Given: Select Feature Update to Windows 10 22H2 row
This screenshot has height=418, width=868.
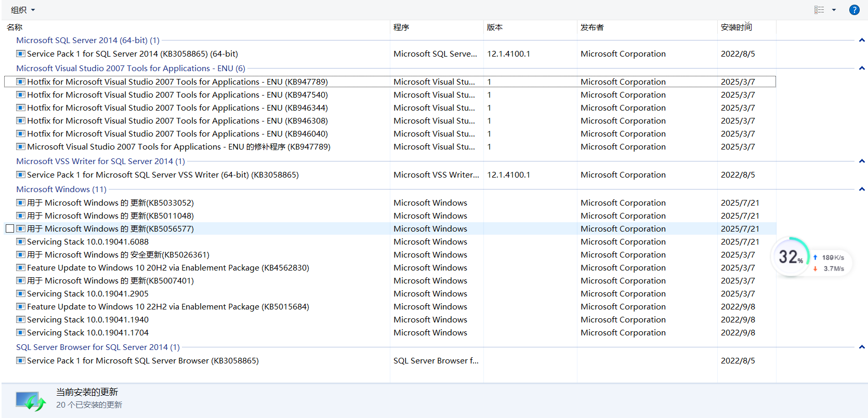Looking at the screenshot, I should (168, 306).
